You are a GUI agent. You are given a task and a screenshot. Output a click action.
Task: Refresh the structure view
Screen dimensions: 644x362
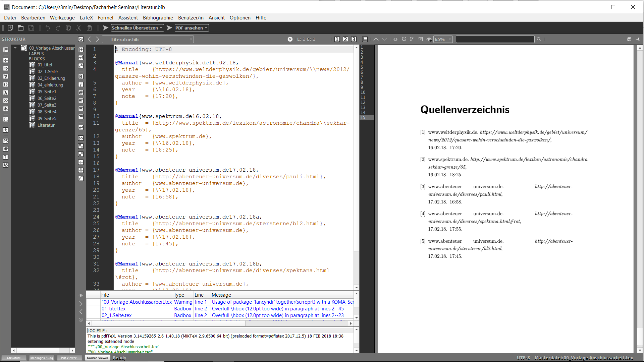tap(81, 39)
